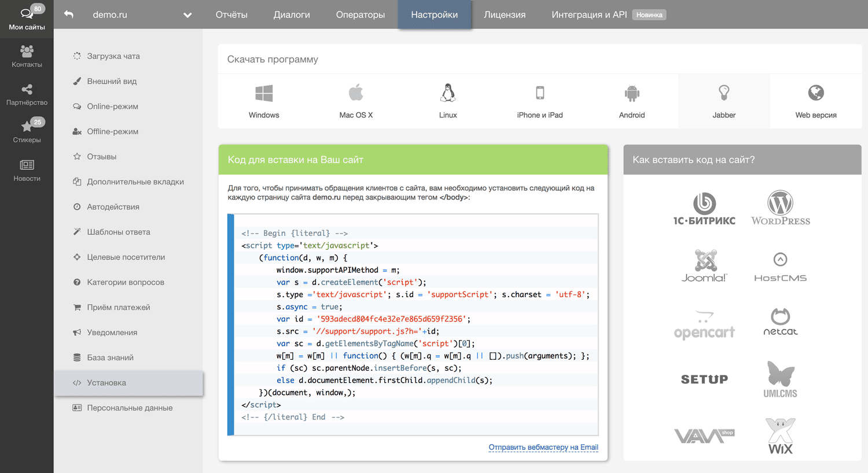Open Персональные данные section

pyautogui.click(x=128, y=408)
